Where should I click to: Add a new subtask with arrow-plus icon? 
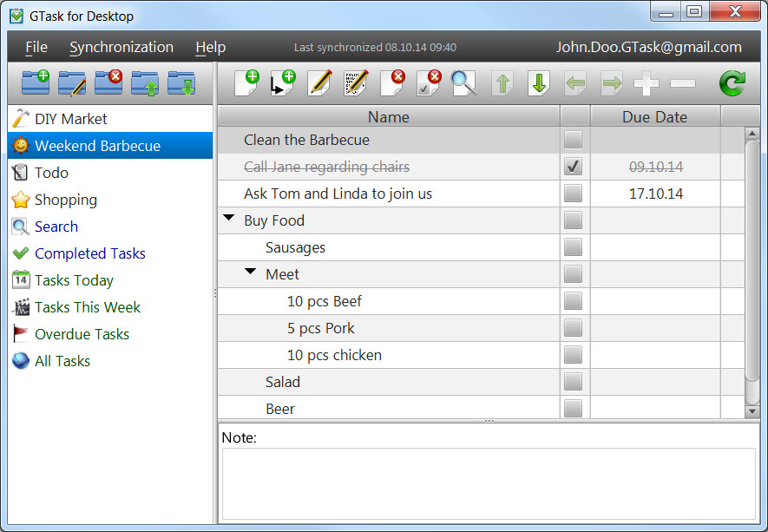click(x=283, y=82)
